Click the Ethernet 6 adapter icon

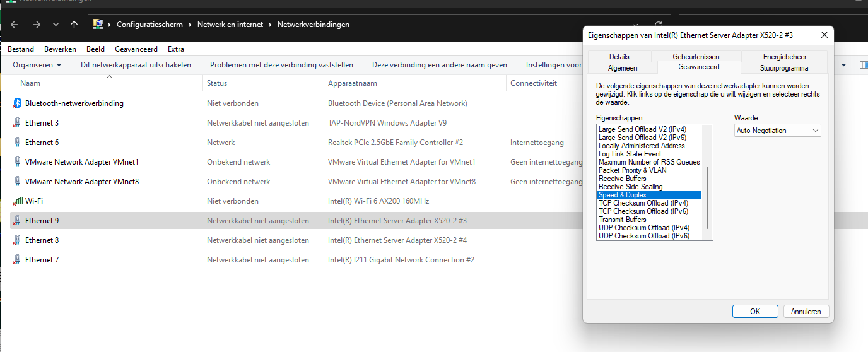(x=18, y=143)
